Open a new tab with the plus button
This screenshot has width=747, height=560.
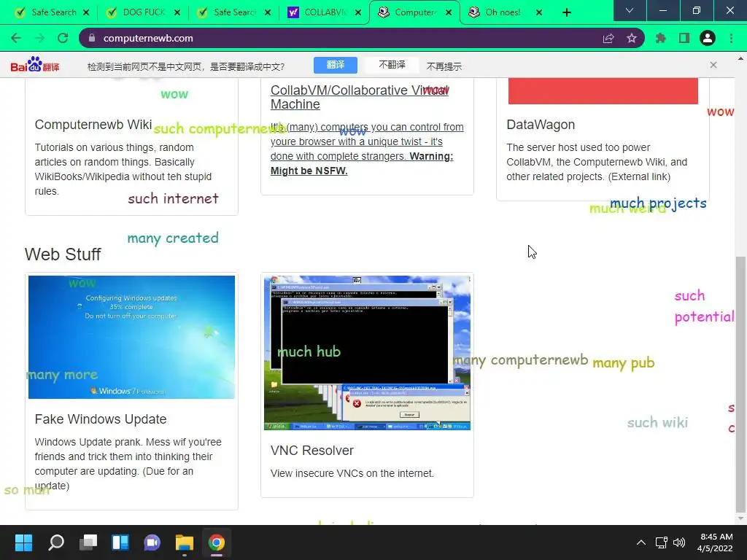[x=566, y=12]
